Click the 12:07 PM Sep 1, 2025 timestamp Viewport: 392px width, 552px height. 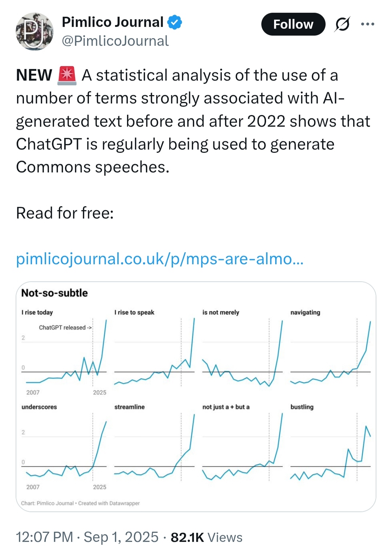click(x=87, y=537)
